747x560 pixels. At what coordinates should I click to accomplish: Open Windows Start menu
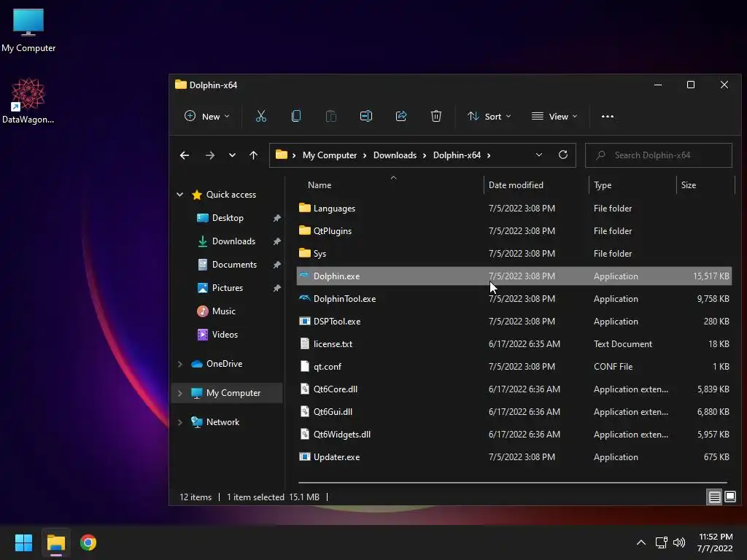tap(23, 542)
